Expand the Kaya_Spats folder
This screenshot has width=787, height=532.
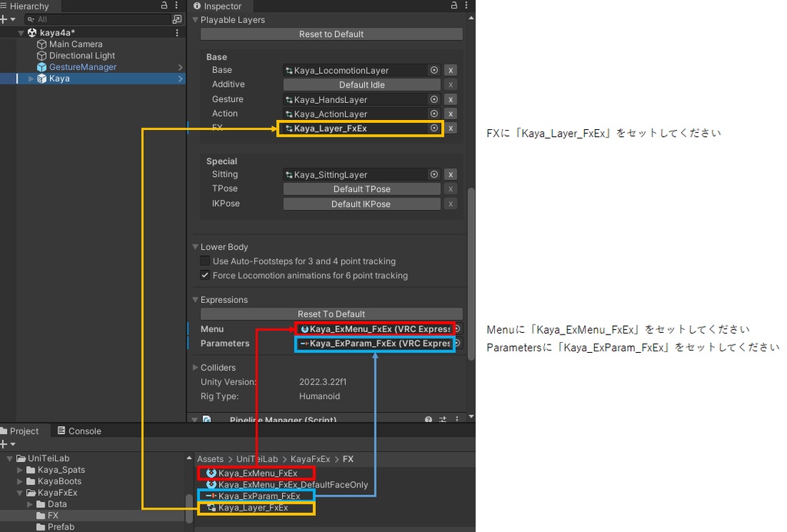(19, 470)
